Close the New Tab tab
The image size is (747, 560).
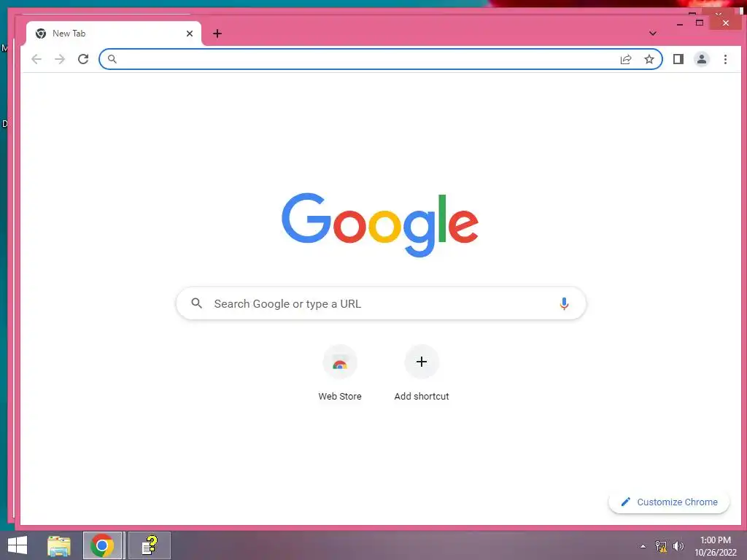pos(190,34)
